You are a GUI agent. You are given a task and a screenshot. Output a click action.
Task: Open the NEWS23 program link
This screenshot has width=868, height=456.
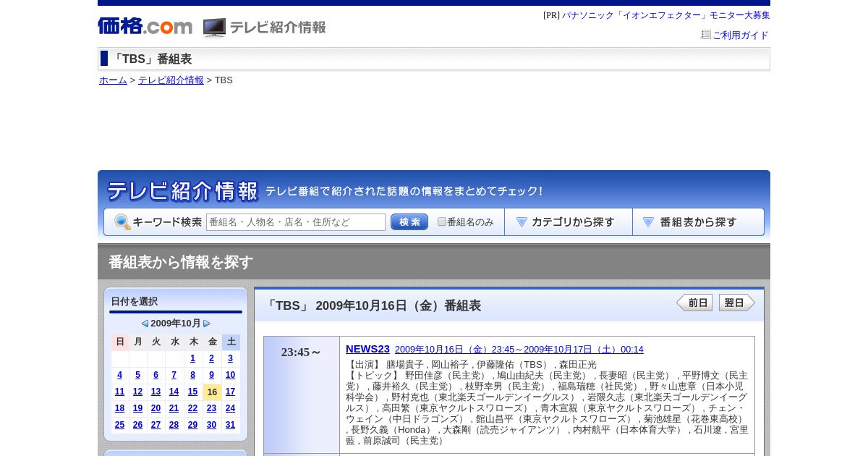(367, 349)
